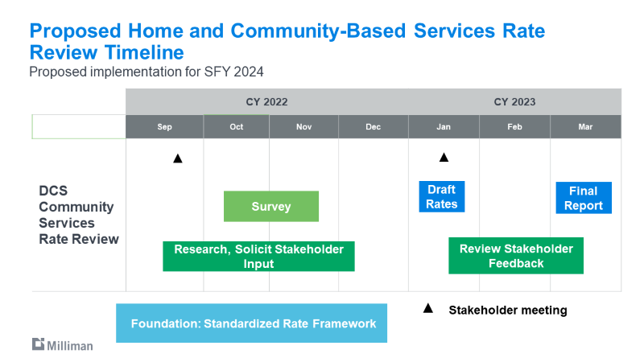Click the CY 2023 header

point(514,102)
